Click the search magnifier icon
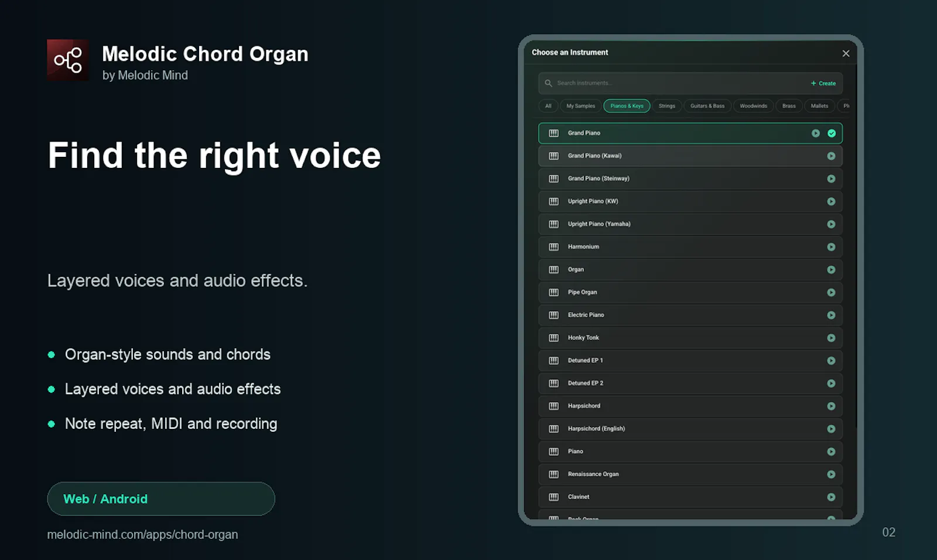The width and height of the screenshot is (937, 560). (549, 83)
